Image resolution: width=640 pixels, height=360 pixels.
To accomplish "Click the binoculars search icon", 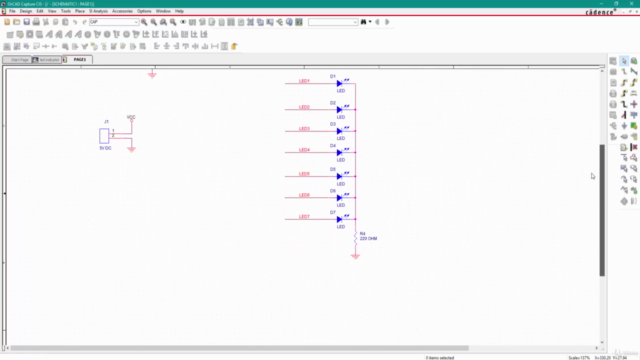I will (x=363, y=22).
